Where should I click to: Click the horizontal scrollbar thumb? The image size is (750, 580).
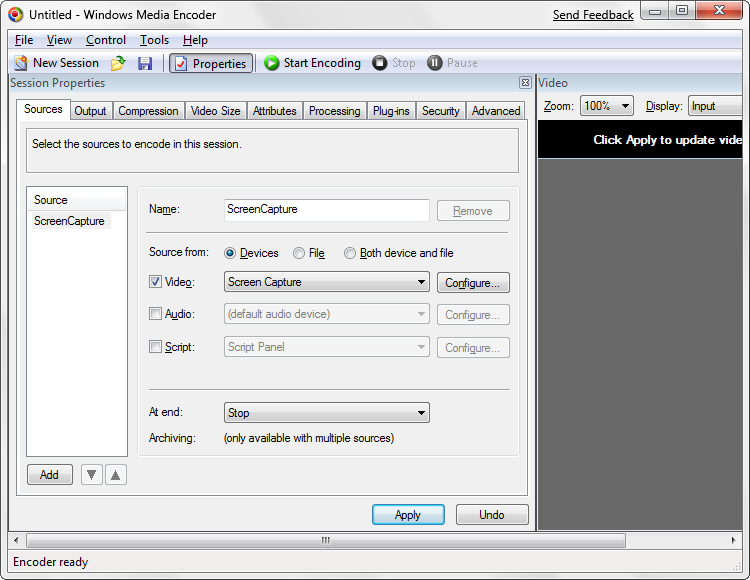pos(324,540)
